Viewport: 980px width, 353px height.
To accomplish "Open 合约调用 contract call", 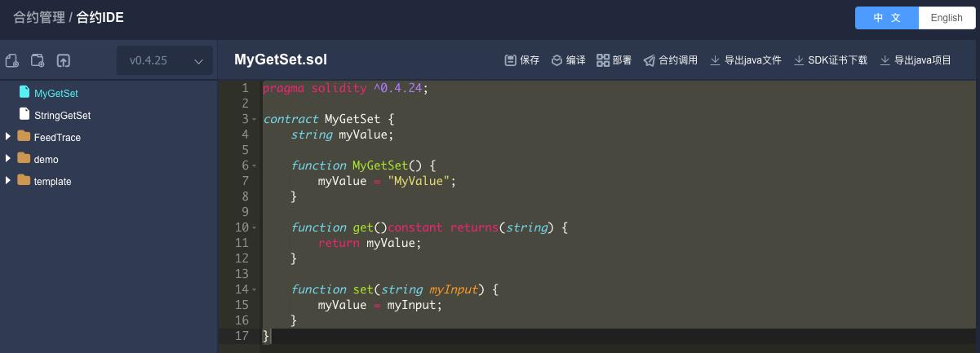I will pyautogui.click(x=670, y=60).
